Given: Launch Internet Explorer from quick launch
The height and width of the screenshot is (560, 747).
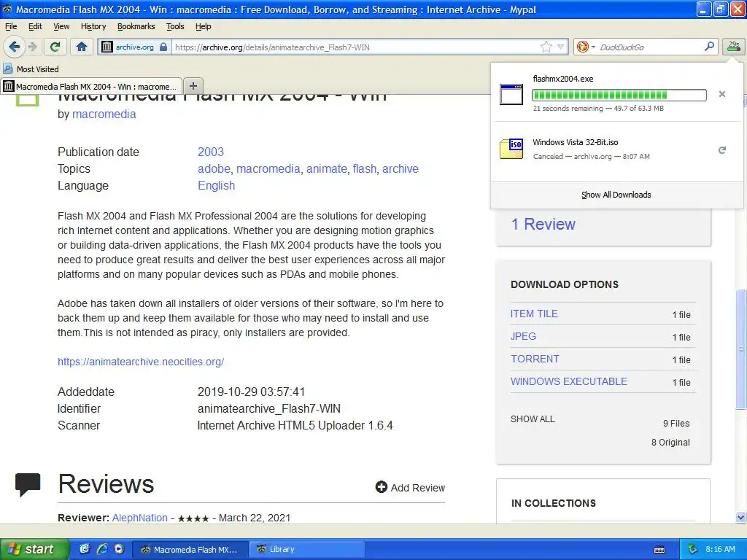Looking at the screenshot, I should point(102,549).
